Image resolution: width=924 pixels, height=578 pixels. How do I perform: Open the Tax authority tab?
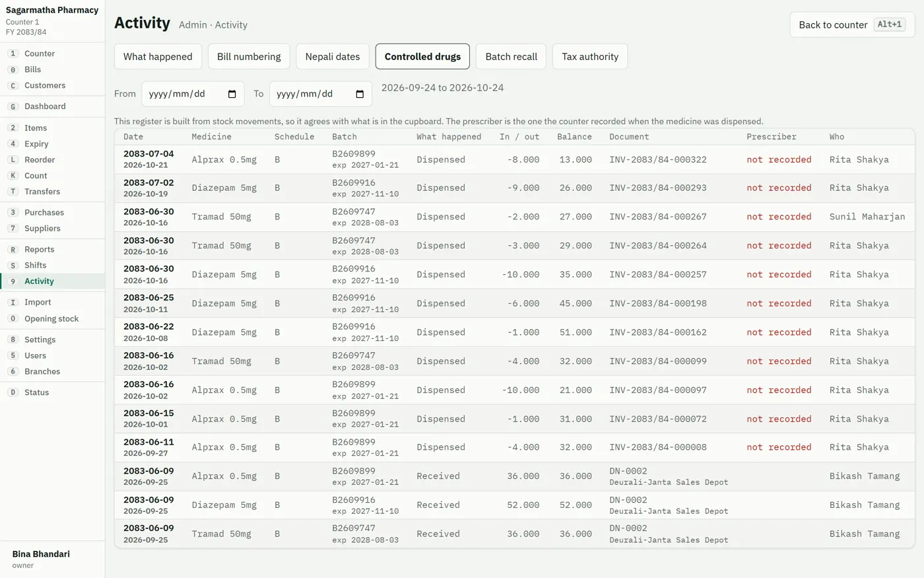click(x=590, y=56)
